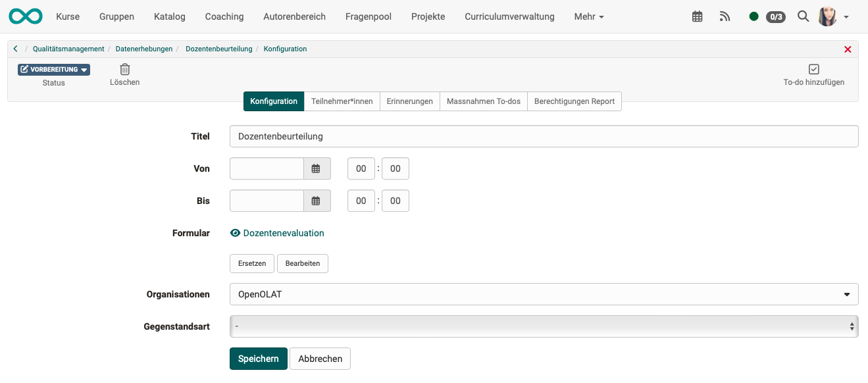Open the search magnifier icon

803,16
